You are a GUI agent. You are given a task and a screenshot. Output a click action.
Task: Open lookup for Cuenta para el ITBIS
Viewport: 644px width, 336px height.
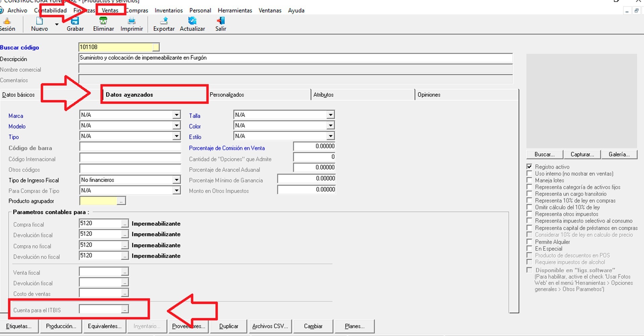tap(124, 310)
